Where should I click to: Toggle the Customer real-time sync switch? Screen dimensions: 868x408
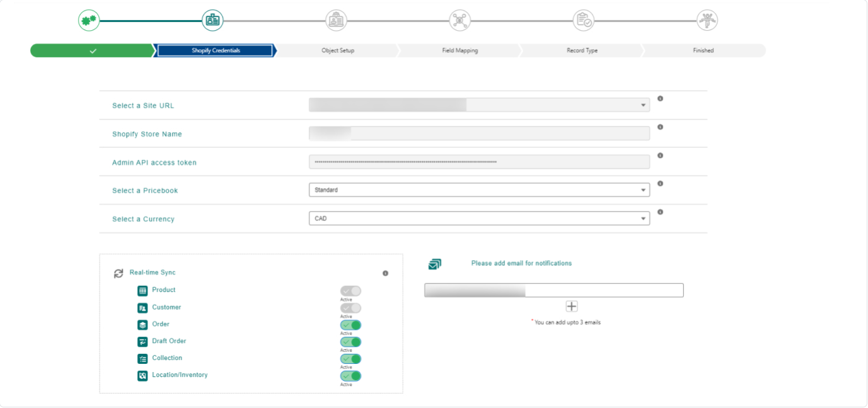pos(350,308)
